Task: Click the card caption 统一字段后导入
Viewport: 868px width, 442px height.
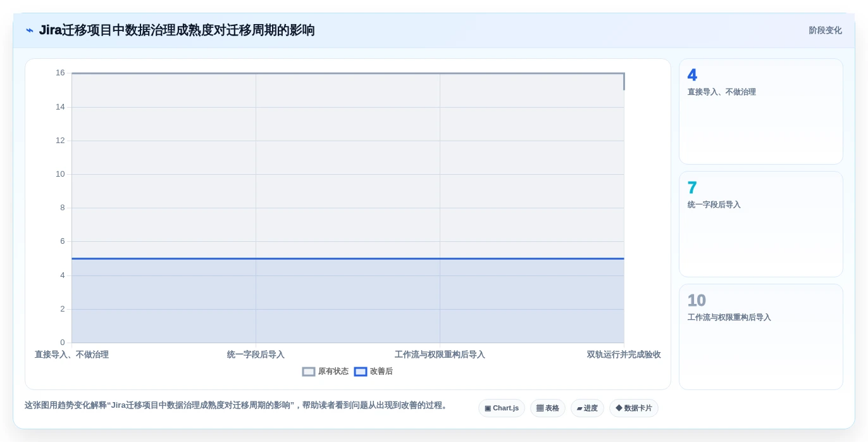Action: click(x=714, y=205)
